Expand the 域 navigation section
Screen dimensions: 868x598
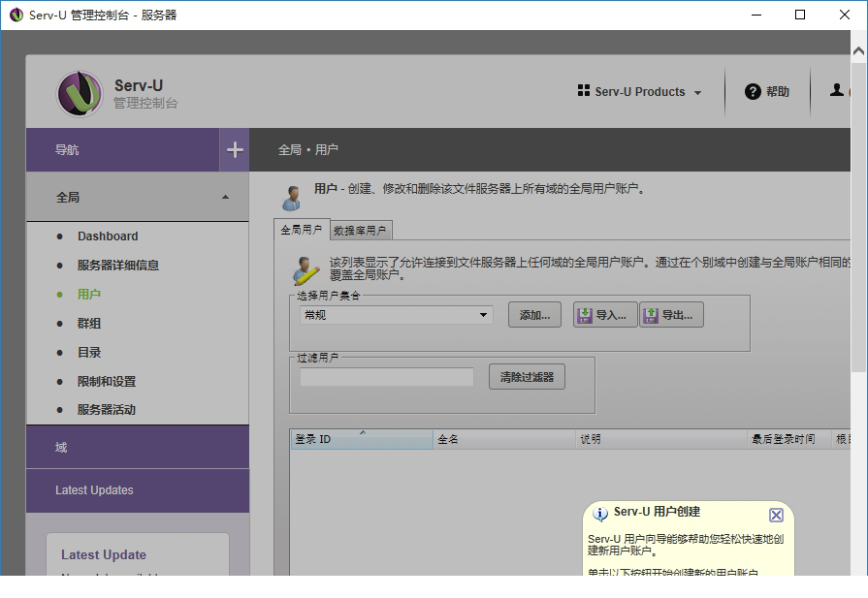(x=138, y=447)
